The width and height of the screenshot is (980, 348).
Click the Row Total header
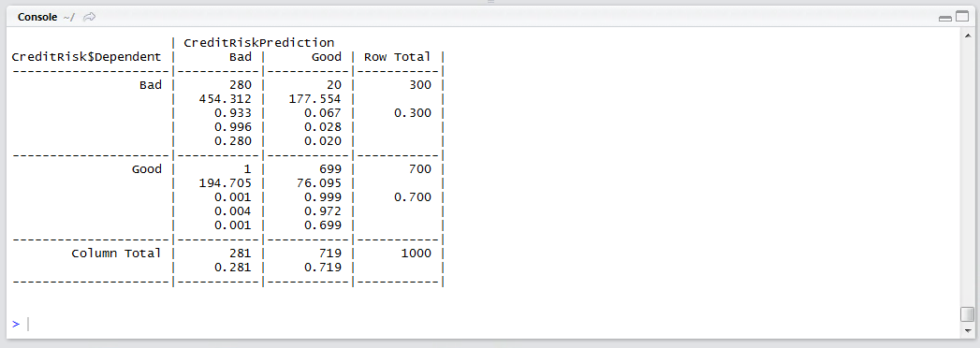[x=398, y=57]
